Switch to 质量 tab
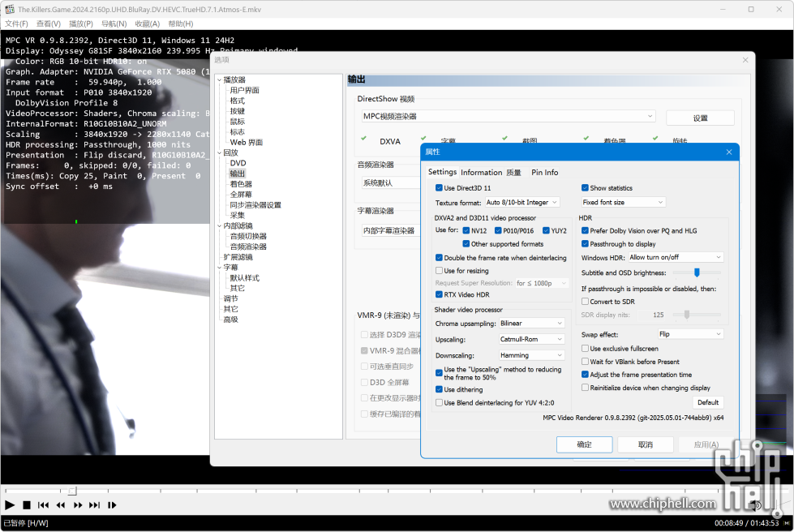The height and width of the screenshot is (532, 794). point(513,172)
